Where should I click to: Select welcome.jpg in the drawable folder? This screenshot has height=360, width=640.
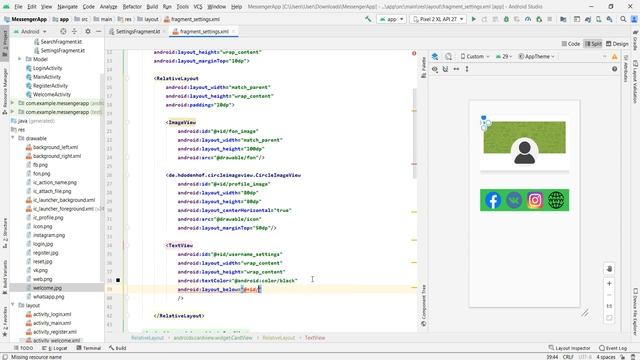click(x=47, y=288)
